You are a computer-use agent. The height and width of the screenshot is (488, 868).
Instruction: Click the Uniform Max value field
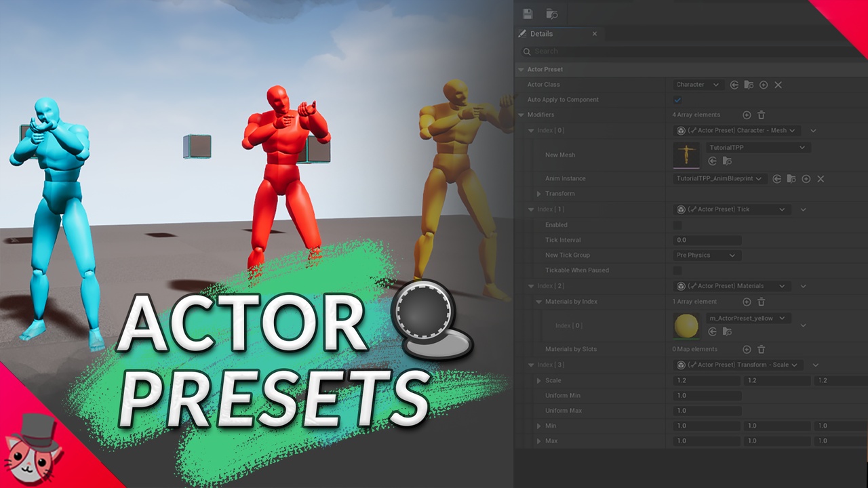click(707, 411)
